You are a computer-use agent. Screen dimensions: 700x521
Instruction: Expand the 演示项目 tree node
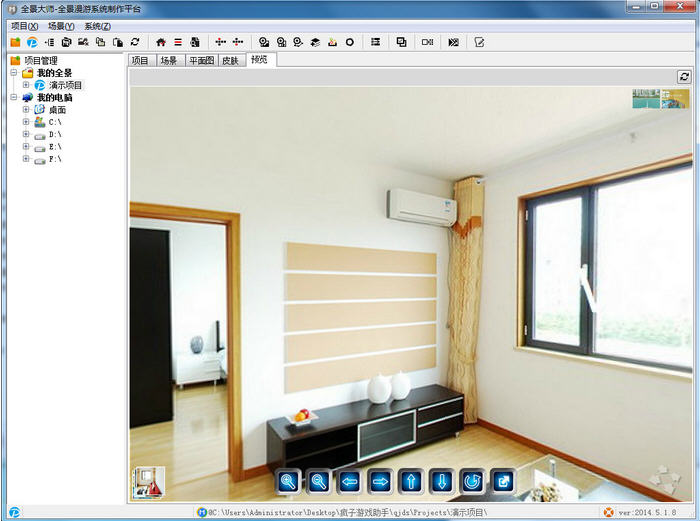point(26,85)
